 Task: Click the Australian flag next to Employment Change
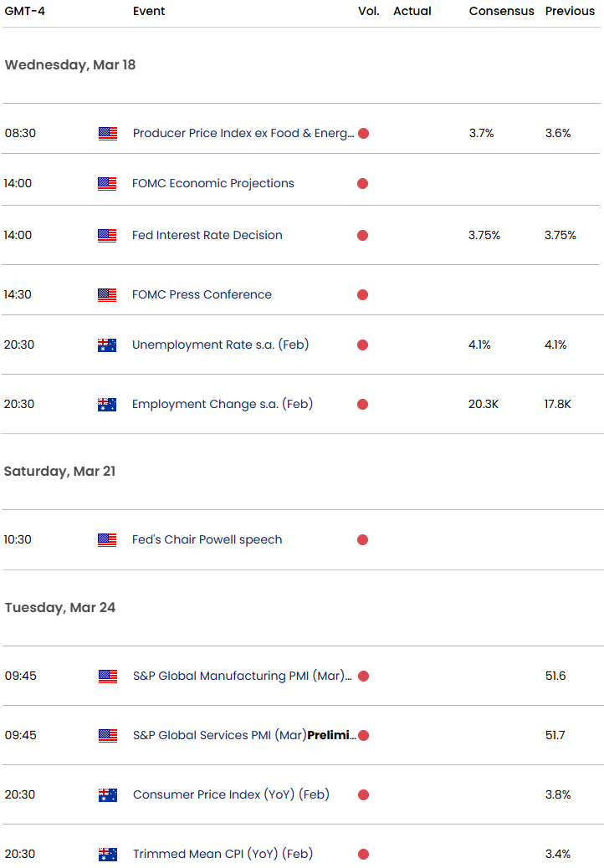[x=107, y=405]
